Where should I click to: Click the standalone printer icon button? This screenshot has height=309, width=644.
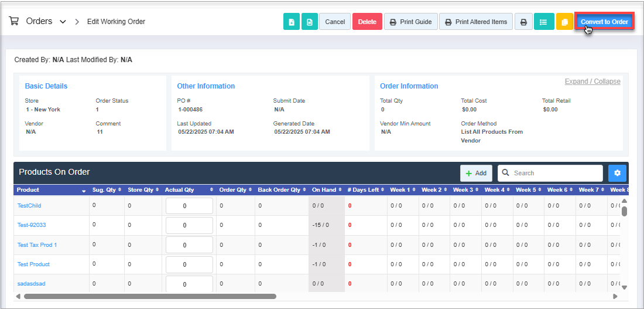click(523, 22)
